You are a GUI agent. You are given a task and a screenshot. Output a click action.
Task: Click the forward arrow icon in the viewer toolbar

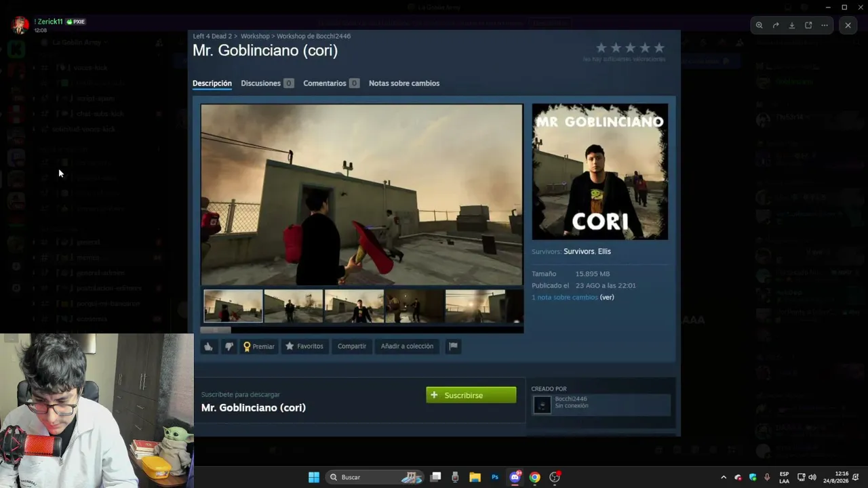tap(776, 25)
